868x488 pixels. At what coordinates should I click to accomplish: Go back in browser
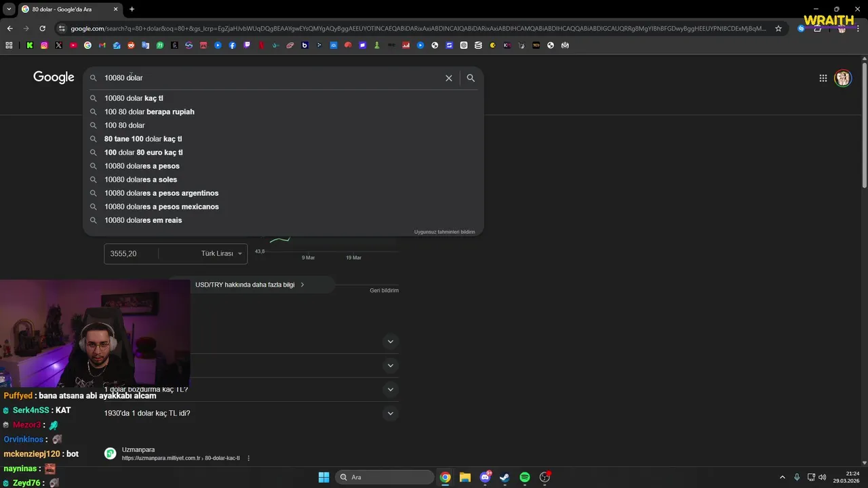(x=9, y=28)
